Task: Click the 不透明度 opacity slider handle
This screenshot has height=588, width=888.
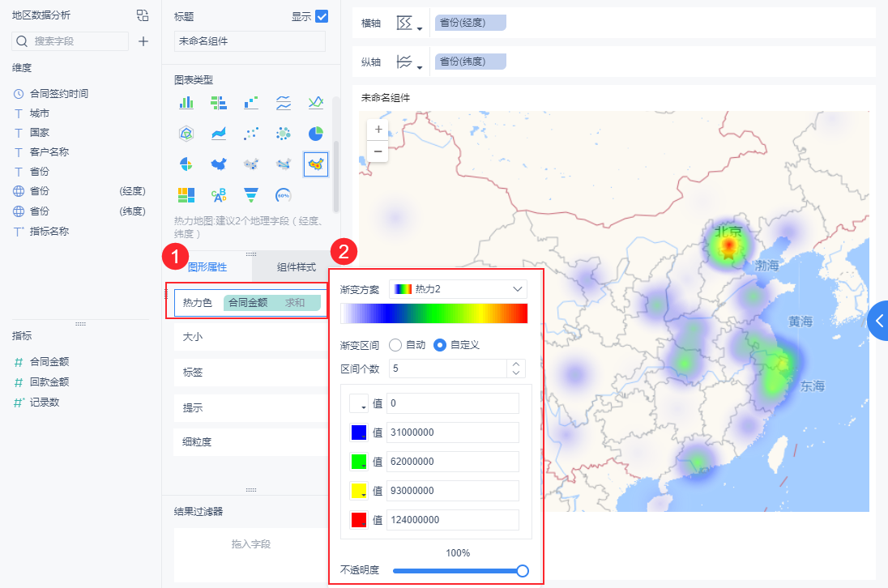Action: coord(523,571)
